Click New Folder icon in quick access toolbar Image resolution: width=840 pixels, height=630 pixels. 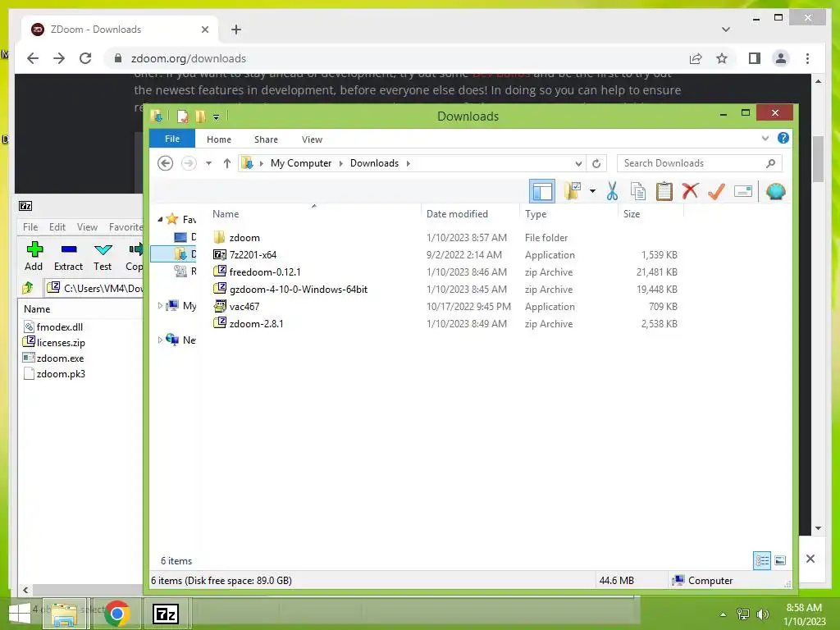pos(200,116)
